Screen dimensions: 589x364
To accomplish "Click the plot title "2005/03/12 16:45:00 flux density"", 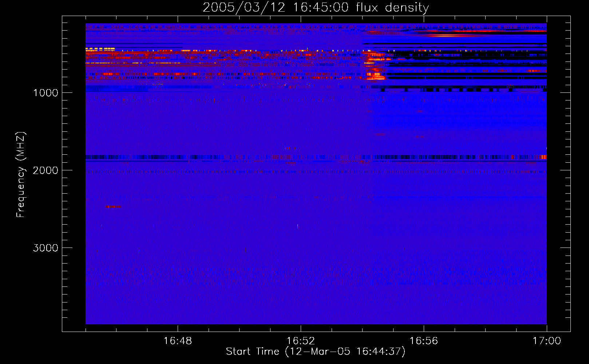I will click(316, 7).
